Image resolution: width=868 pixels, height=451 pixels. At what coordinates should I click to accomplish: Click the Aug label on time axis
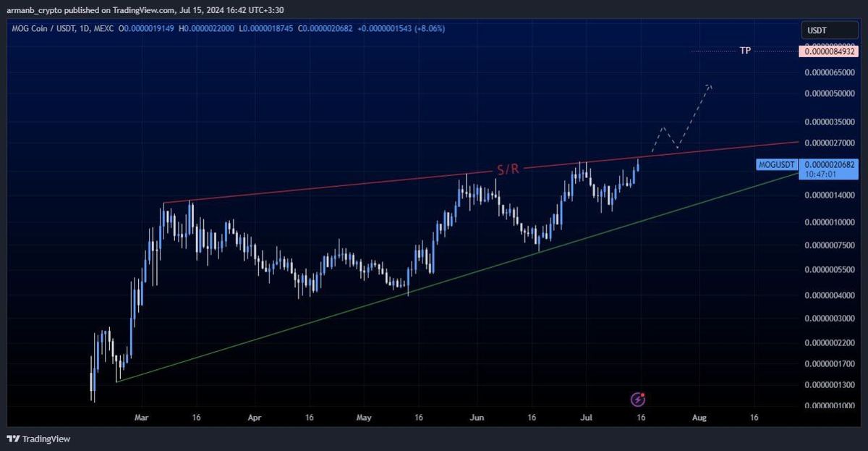[699, 418]
